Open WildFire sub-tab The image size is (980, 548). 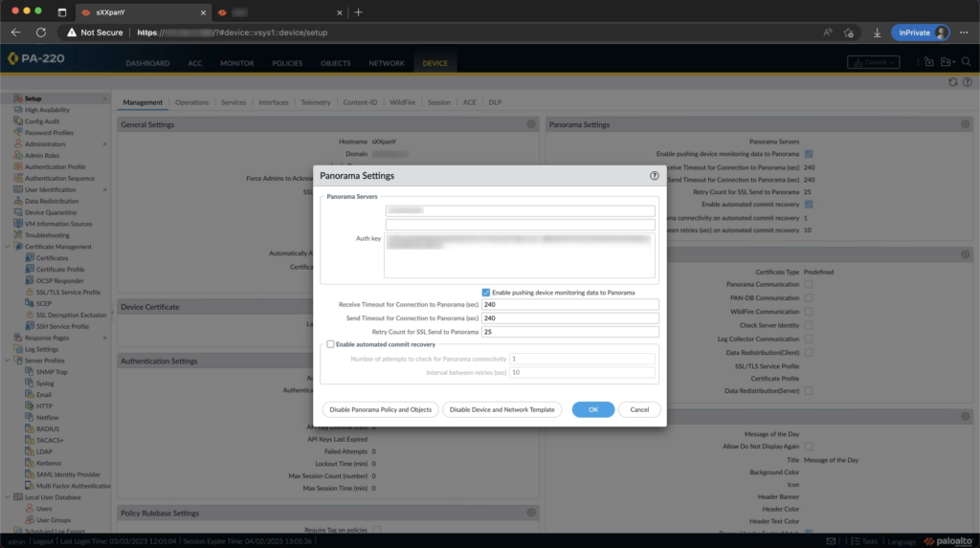[403, 102]
